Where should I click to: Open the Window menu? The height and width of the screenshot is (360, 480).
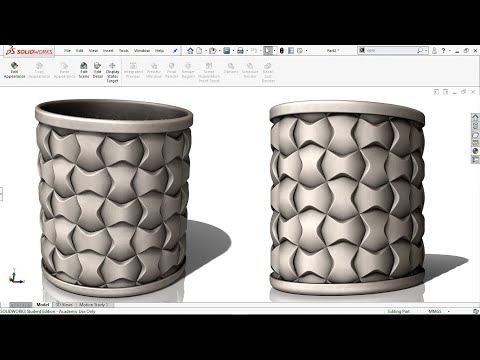(x=142, y=51)
